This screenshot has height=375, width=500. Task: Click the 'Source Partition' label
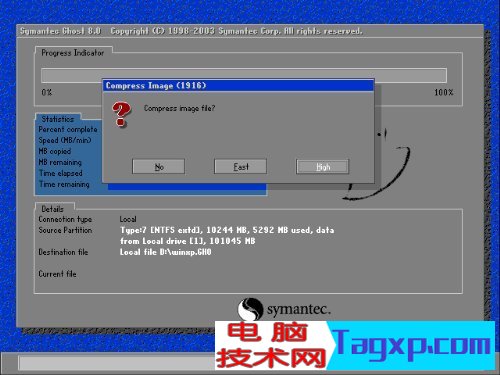65,230
